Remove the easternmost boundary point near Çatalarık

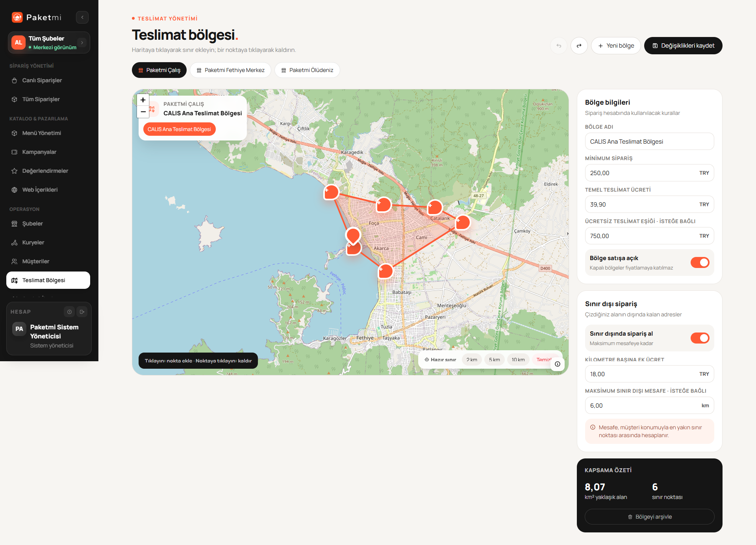pyautogui.click(x=463, y=222)
